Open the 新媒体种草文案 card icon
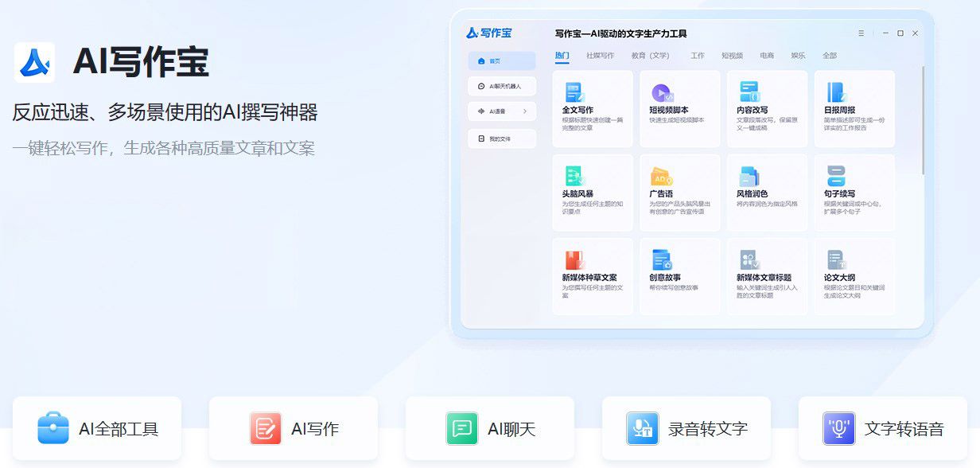980x468 pixels. click(574, 260)
